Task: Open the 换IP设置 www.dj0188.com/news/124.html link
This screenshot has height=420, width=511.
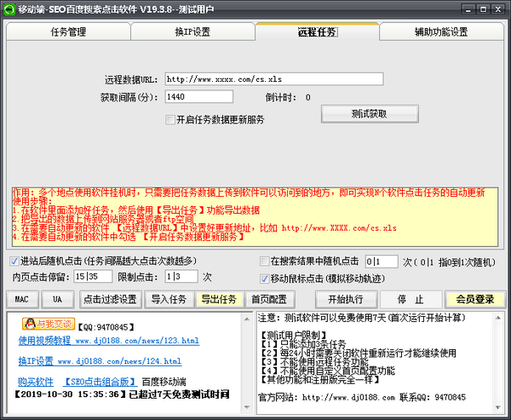Action: (x=100, y=361)
